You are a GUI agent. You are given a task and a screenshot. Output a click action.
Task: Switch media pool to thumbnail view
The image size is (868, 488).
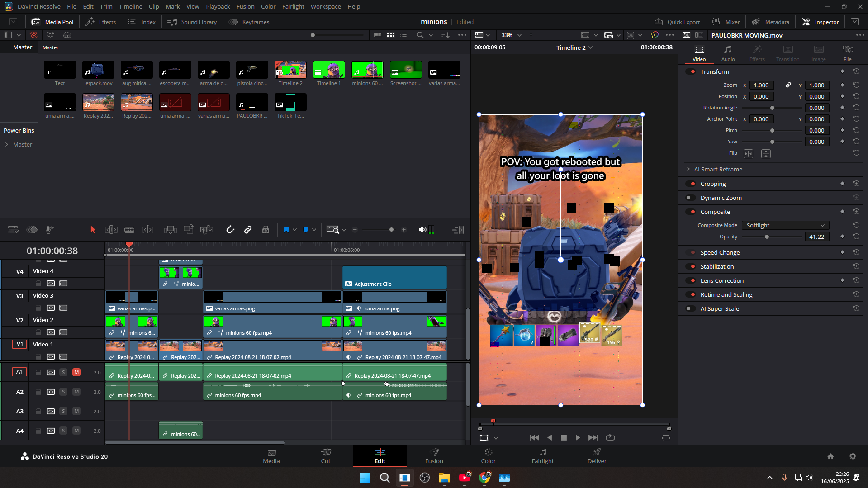(x=391, y=35)
